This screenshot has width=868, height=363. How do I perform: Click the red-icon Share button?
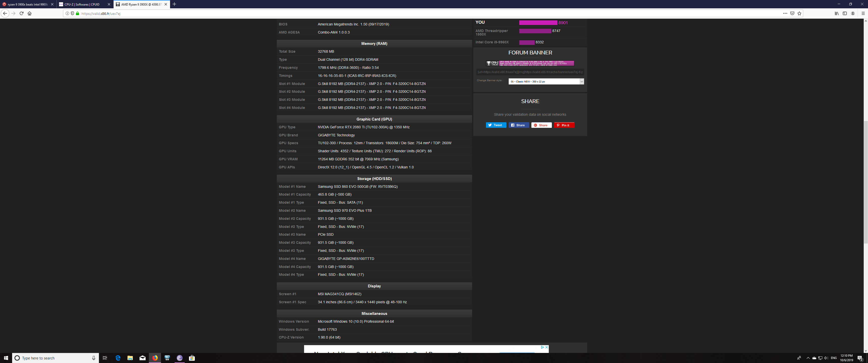(x=541, y=125)
